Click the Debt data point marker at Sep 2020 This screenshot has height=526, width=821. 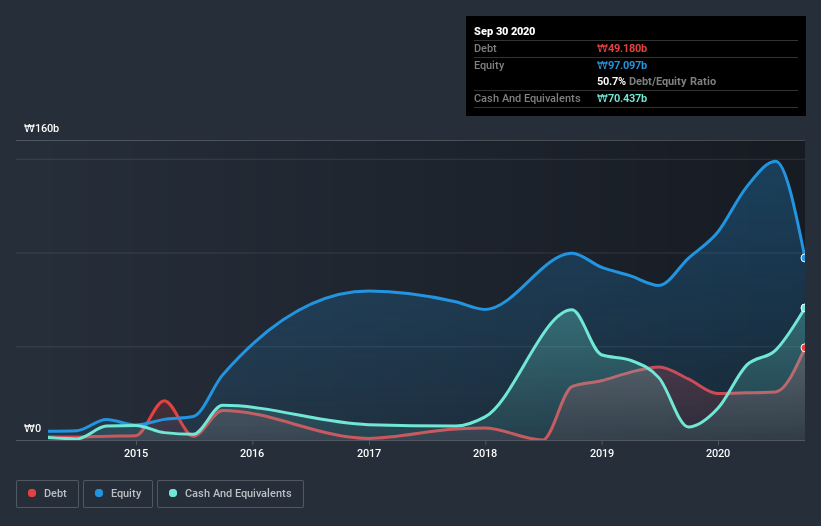coord(804,348)
